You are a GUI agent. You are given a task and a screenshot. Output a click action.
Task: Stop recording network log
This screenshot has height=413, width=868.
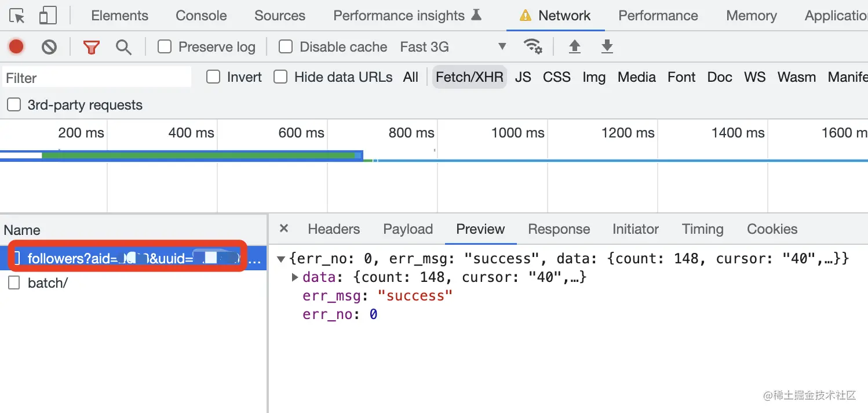[x=16, y=46]
